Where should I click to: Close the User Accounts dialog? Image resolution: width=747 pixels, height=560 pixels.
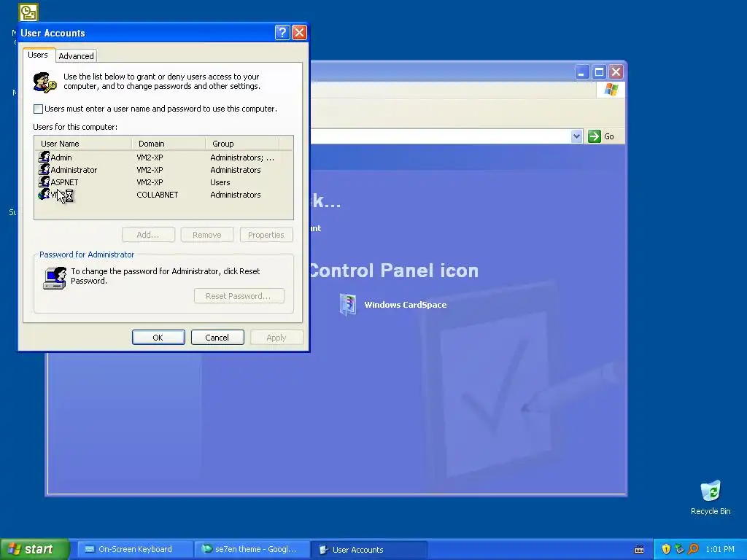click(x=299, y=32)
